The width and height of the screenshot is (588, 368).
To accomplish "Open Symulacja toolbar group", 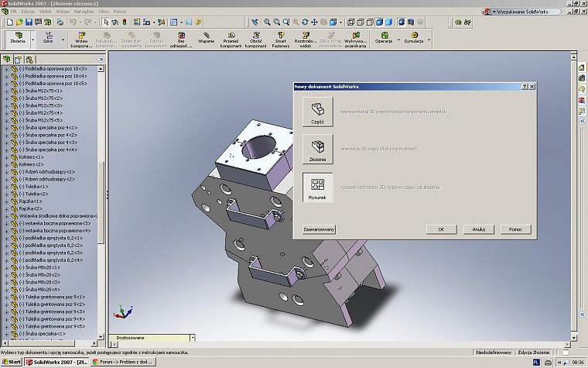I will 414,37.
